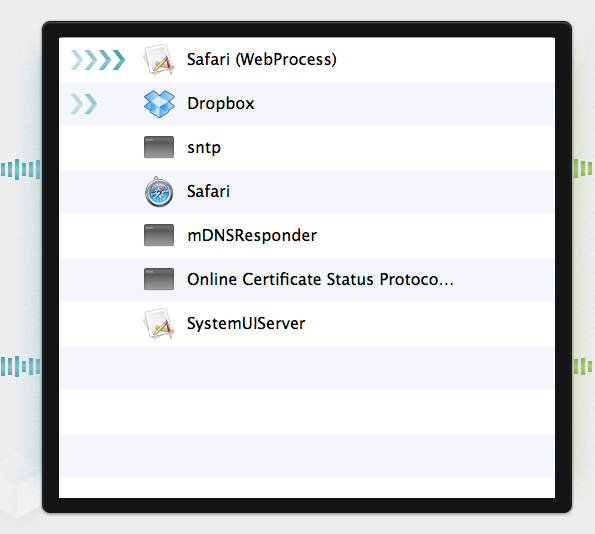
Task: Select the "Safari" process name
Action: tap(208, 191)
